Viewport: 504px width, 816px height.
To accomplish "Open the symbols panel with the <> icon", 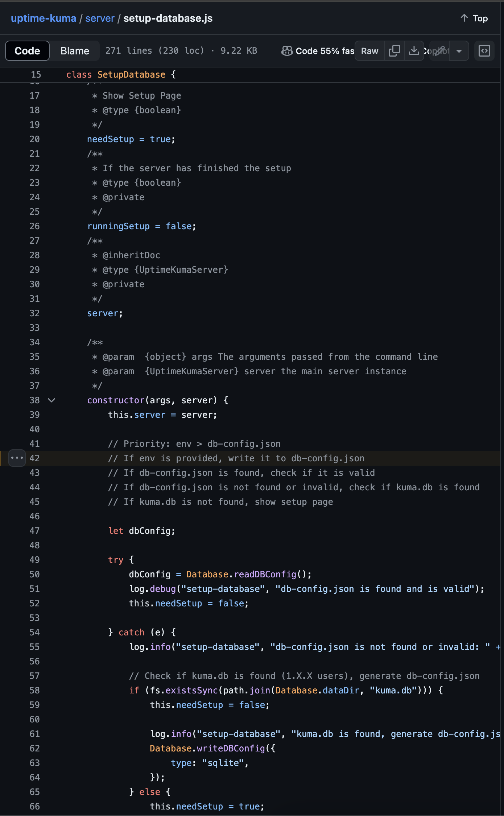I will 484,51.
